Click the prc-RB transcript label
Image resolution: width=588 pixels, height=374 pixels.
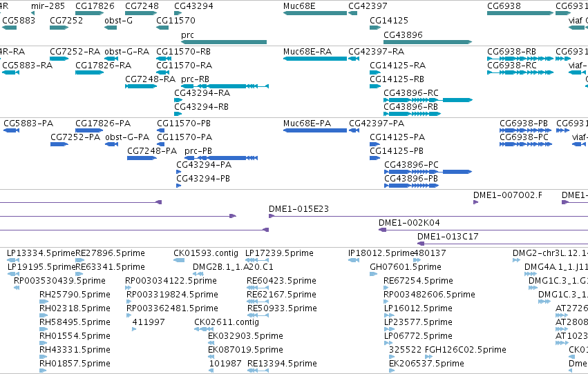pos(195,79)
